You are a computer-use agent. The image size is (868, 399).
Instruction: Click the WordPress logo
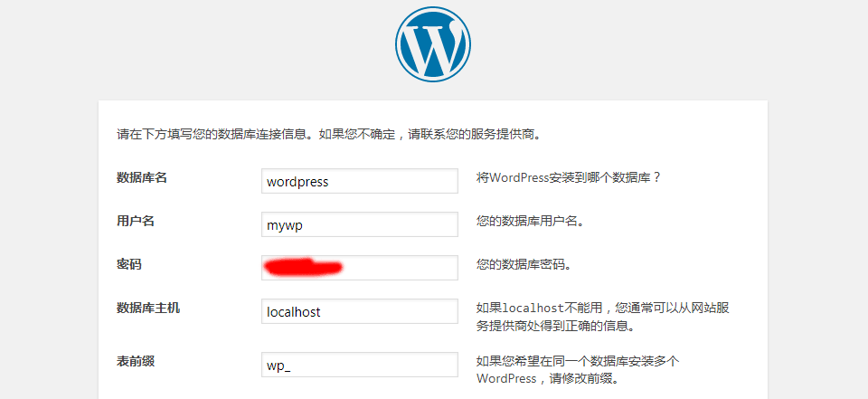432,43
